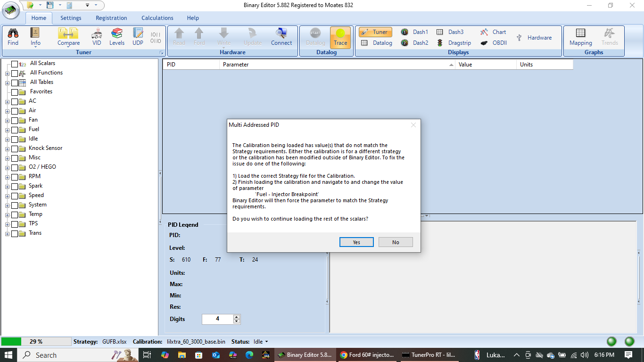
Task: Click Yes to continue loading scalars
Action: pos(356,242)
